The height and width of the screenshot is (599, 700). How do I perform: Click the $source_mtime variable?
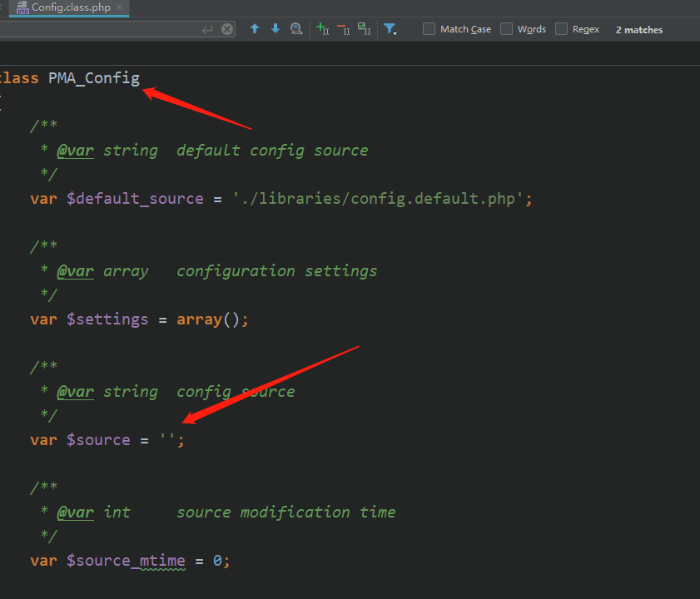pyautogui.click(x=126, y=561)
